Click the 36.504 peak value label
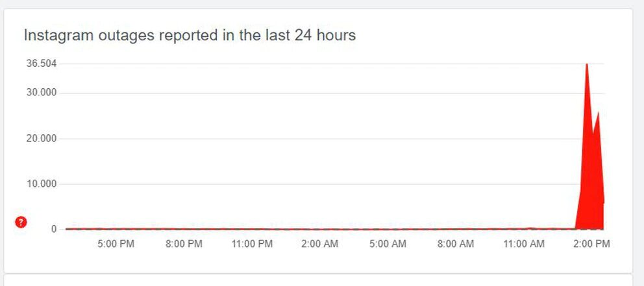The height and width of the screenshot is (286, 644). click(x=40, y=64)
